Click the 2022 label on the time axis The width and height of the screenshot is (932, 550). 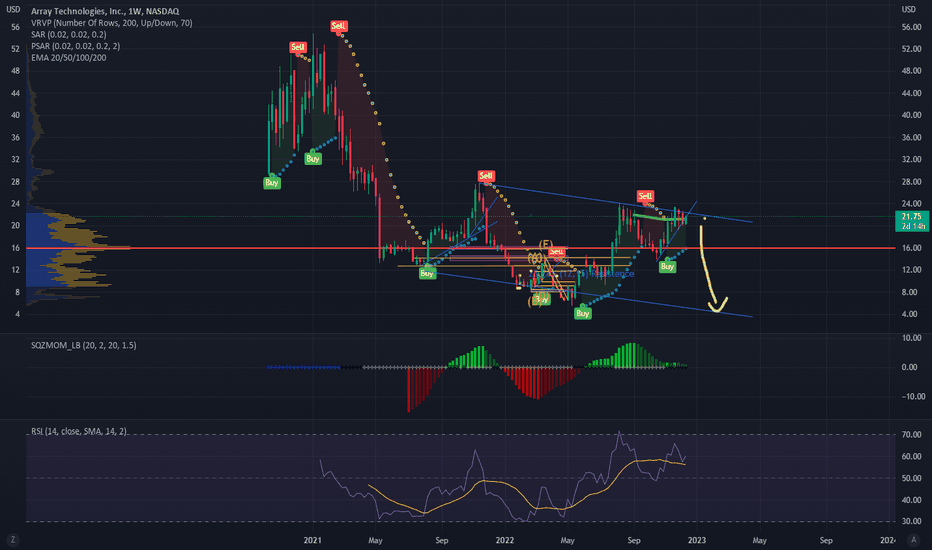pyautogui.click(x=505, y=540)
